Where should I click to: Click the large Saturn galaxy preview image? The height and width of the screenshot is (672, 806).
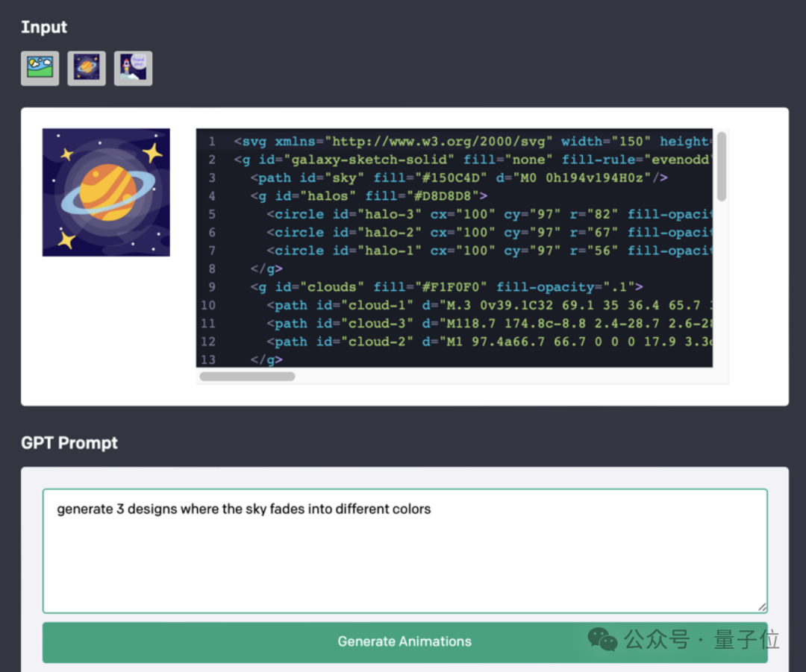[x=106, y=192]
